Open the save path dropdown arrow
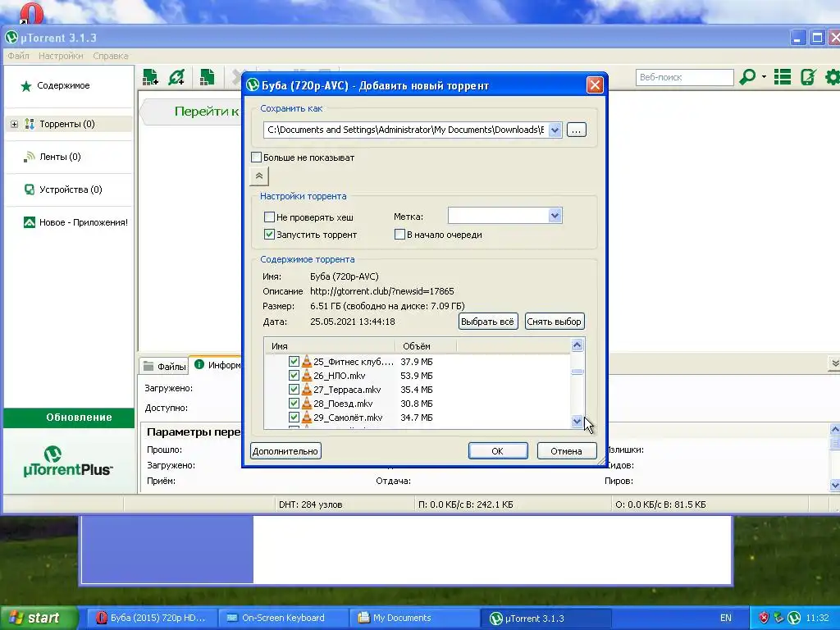Screen dimensions: 840x630 555,130
